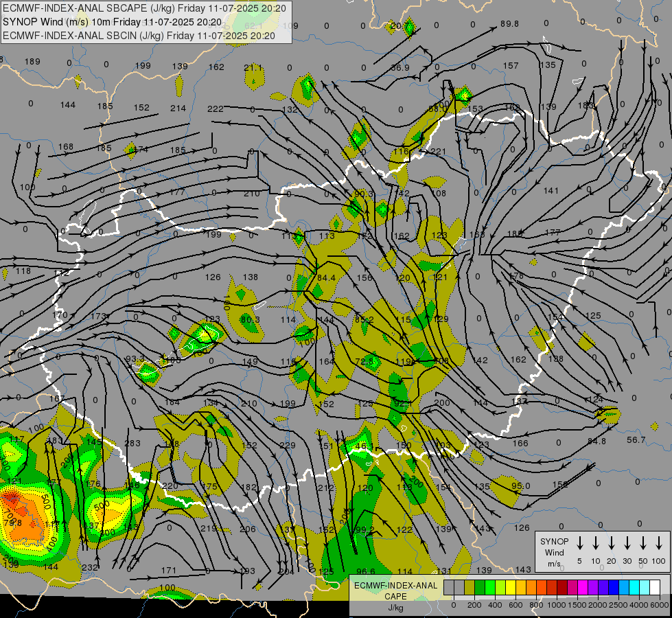Click the '21.1' value on the map
The width and height of the screenshot is (672, 618).
[253, 68]
